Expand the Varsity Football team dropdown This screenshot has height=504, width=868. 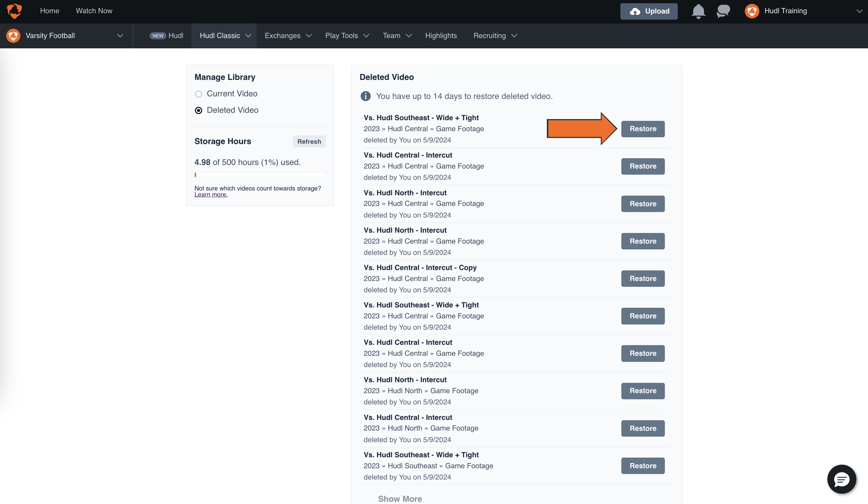(x=120, y=36)
